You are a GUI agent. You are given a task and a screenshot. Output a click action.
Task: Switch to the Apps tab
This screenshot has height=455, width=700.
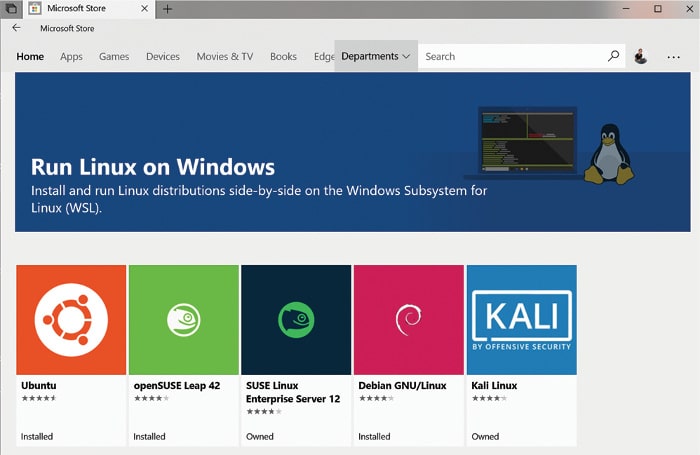coord(71,57)
